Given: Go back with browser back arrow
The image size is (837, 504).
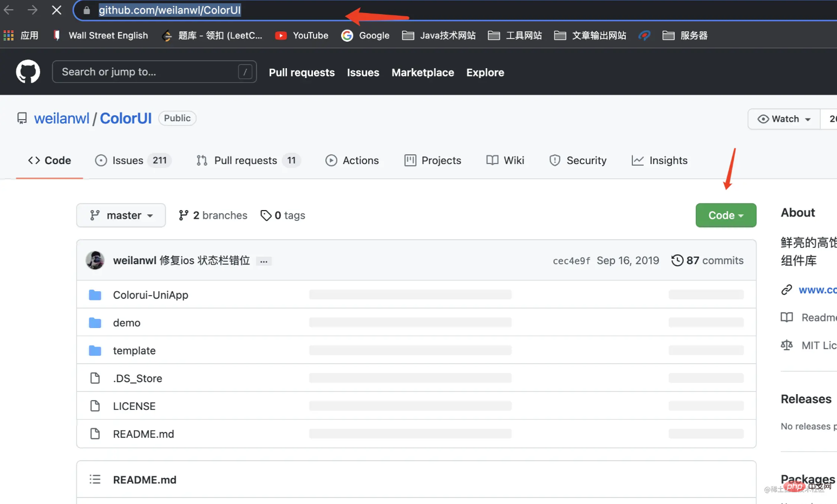Looking at the screenshot, I should coord(9,10).
